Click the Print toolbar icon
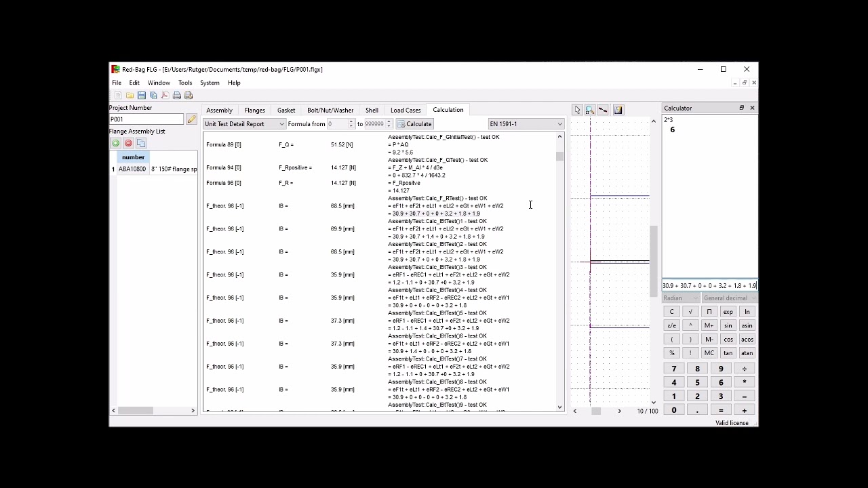The image size is (868, 488). click(177, 96)
